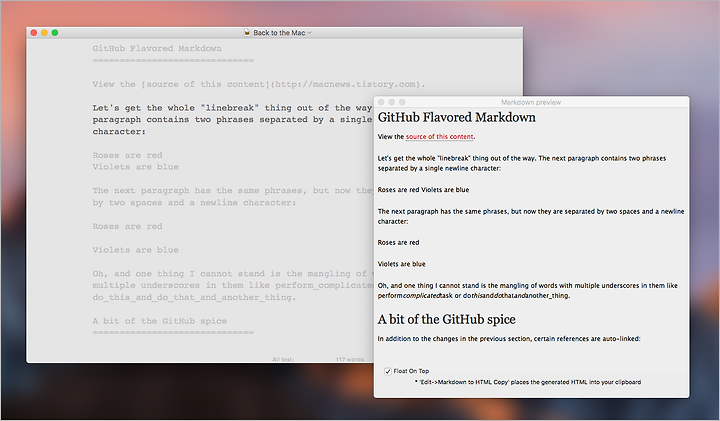Viewport: 720px width, 421px height.
Task: Open the title dropdown chevron after Back to the Mac
Action: pos(309,33)
